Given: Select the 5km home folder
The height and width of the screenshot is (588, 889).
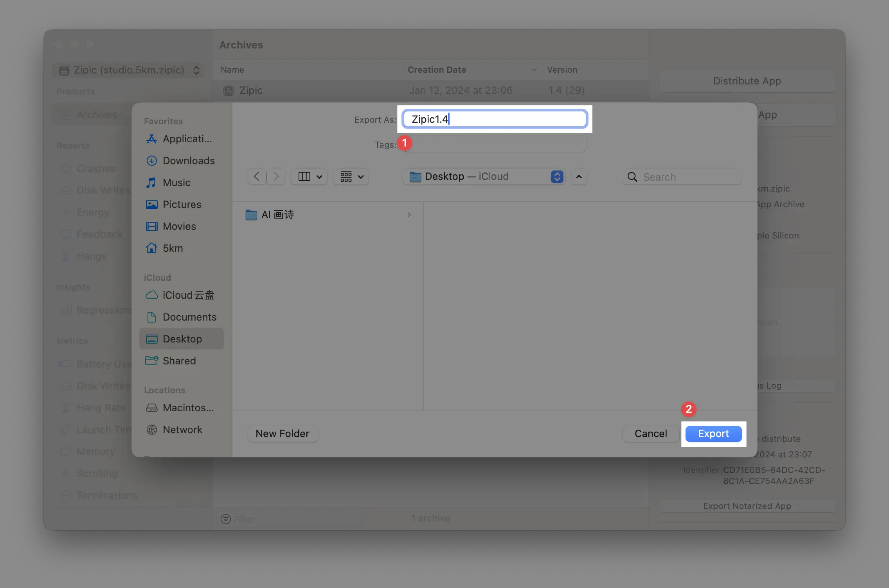Looking at the screenshot, I should (182, 248).
